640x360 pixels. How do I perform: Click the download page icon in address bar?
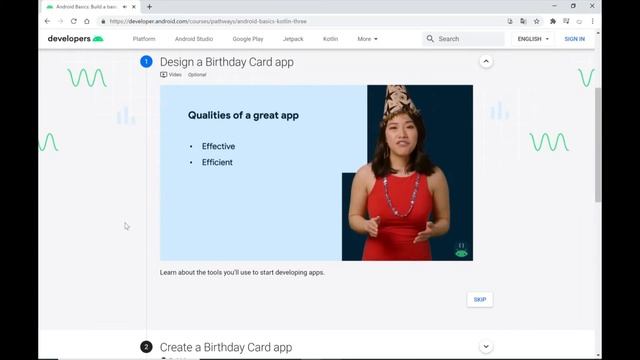click(510, 21)
